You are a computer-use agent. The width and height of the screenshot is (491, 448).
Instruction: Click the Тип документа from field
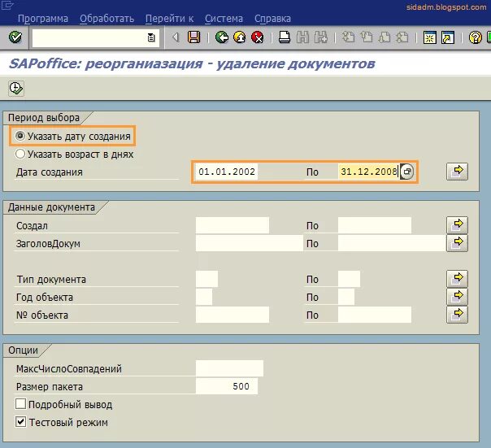(x=206, y=279)
